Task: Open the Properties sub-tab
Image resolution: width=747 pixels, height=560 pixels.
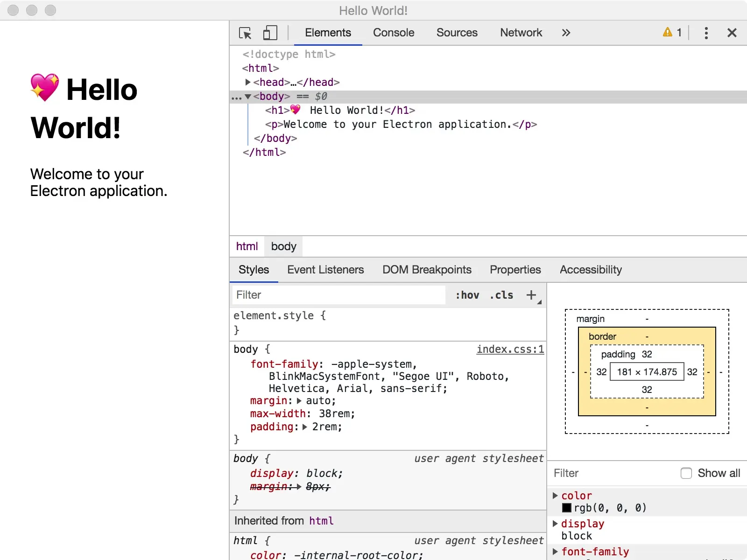Action: (x=515, y=270)
